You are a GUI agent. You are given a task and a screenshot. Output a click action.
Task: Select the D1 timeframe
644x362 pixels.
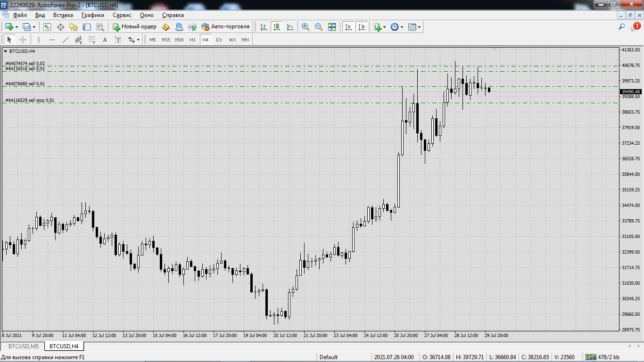click(x=219, y=40)
